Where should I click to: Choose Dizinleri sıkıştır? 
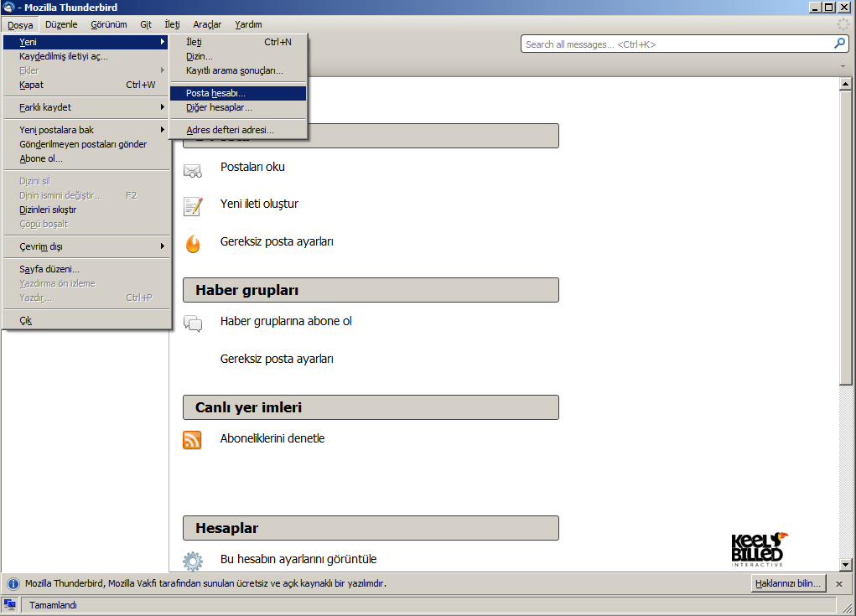click(x=86, y=210)
